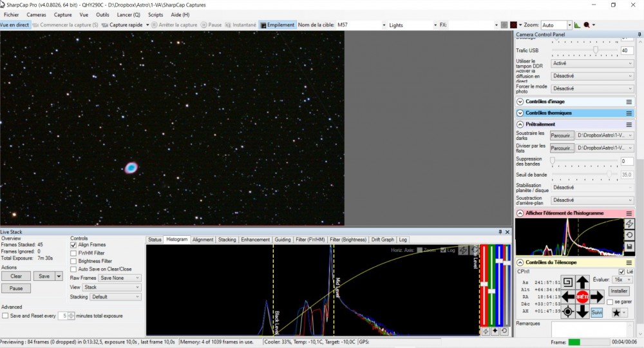This screenshot has width=644, height=348.
Task: Open menu icon of Contrôles du Télescope section
Action: pyautogui.click(x=629, y=262)
